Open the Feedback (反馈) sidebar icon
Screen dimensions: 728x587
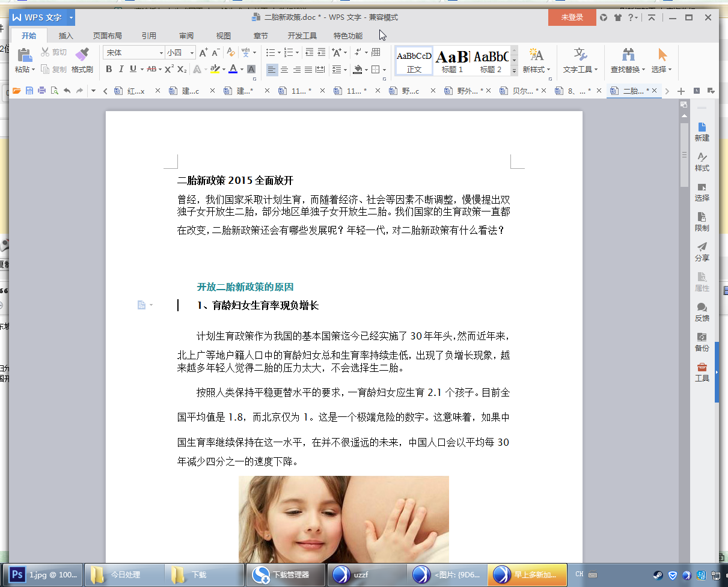702,312
